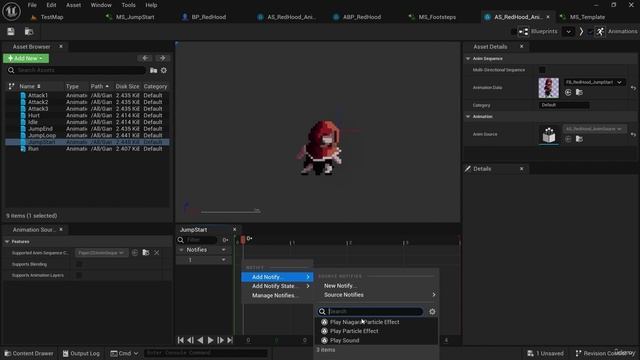Open the Content Drawer

[29, 353]
